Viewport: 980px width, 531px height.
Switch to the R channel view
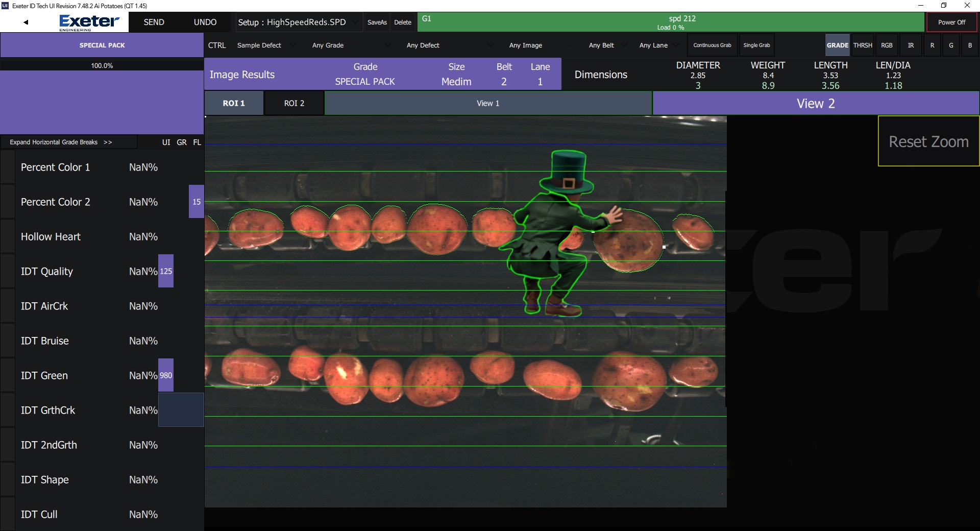pos(932,45)
